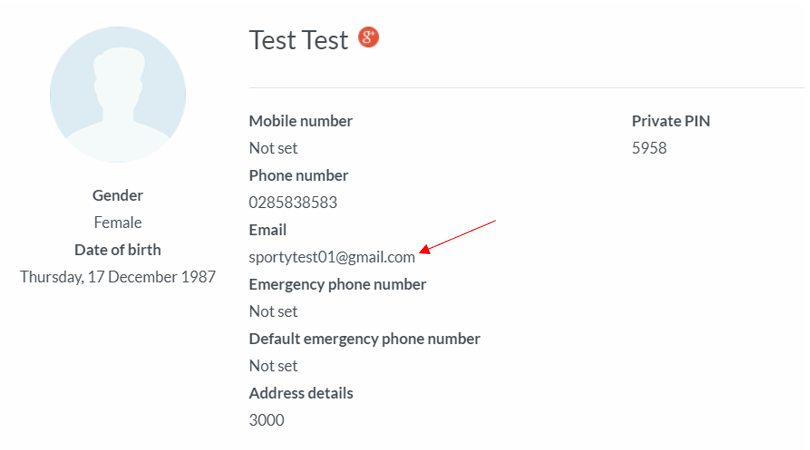Viewport: 810px width, 450px height.
Task: Click Not set under Default emergency phone number
Action: tap(273, 366)
